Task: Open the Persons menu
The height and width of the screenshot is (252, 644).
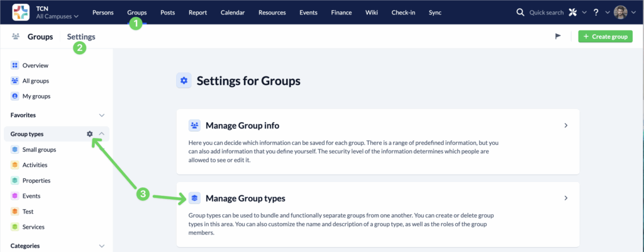Action: [103, 13]
